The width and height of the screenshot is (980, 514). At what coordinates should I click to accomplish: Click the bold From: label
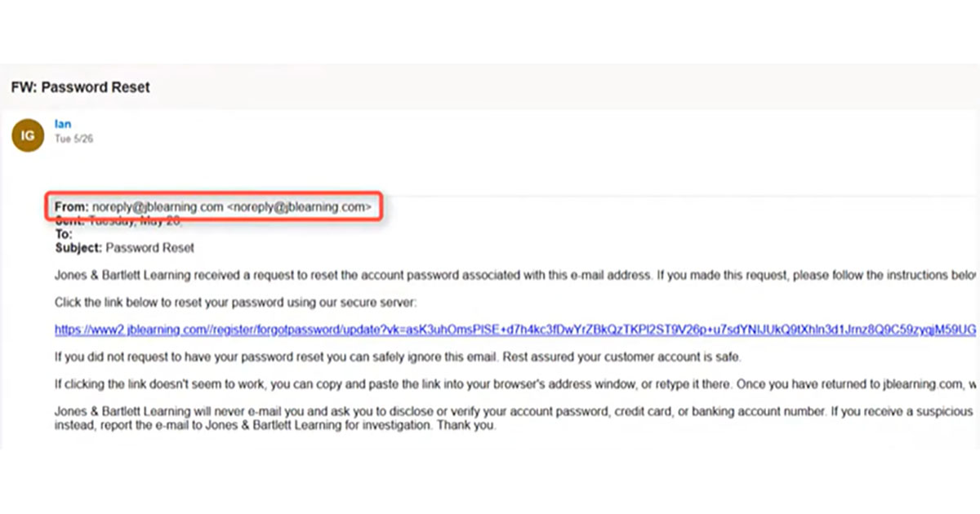(72, 207)
